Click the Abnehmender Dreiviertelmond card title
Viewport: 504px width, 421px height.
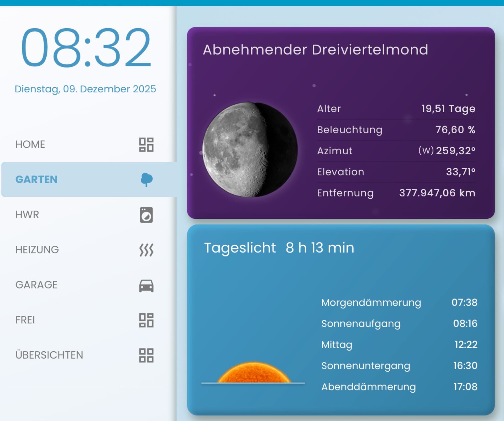[x=315, y=50]
